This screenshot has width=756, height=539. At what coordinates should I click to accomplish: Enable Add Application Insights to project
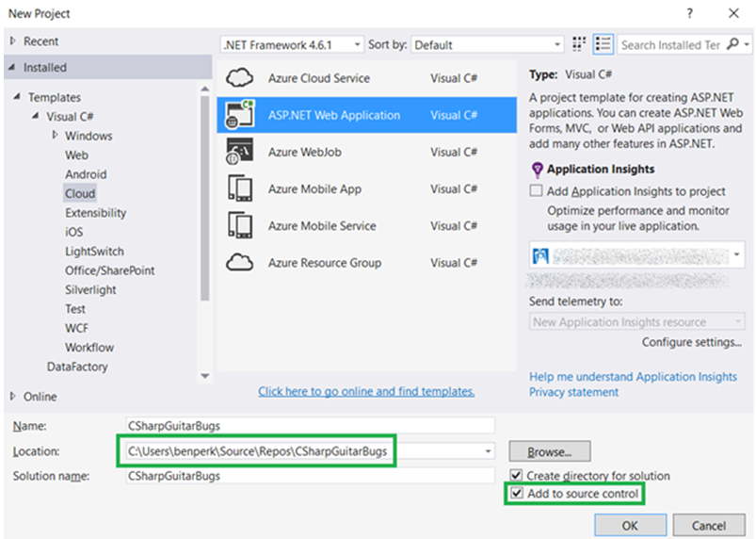point(537,190)
